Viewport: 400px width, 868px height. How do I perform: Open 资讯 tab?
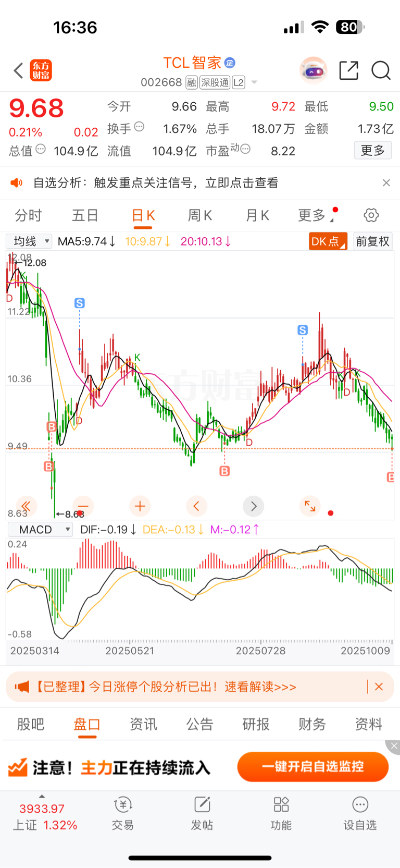pos(143,724)
